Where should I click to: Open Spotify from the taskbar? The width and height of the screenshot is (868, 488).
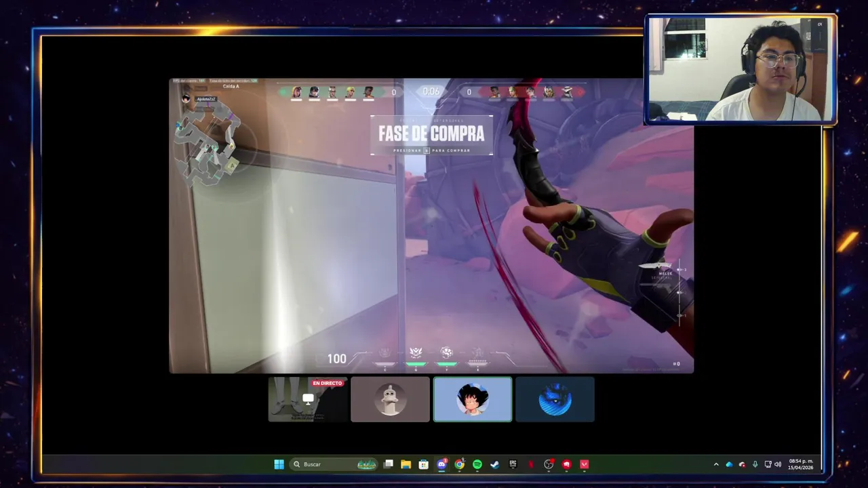click(477, 464)
